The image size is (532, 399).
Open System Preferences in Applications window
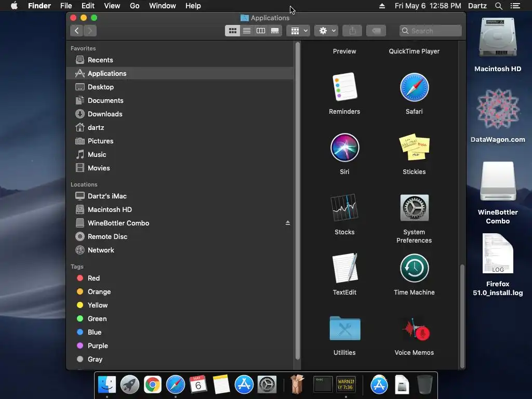click(414, 208)
